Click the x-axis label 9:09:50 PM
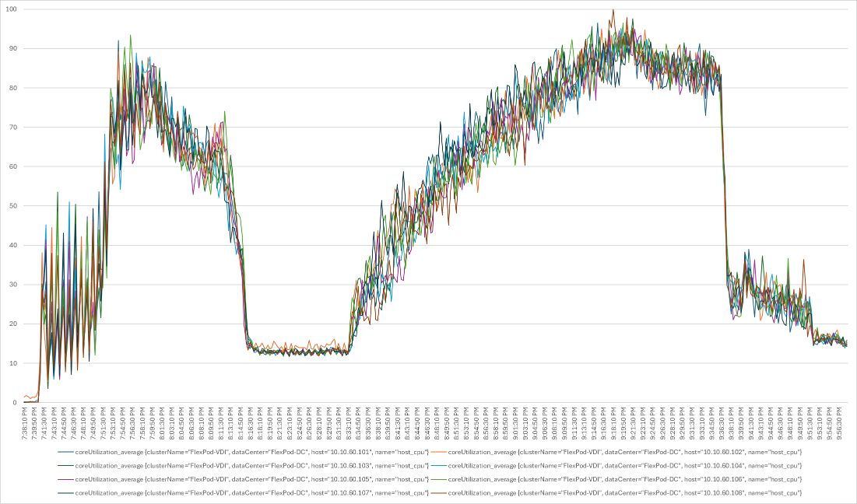 563,422
